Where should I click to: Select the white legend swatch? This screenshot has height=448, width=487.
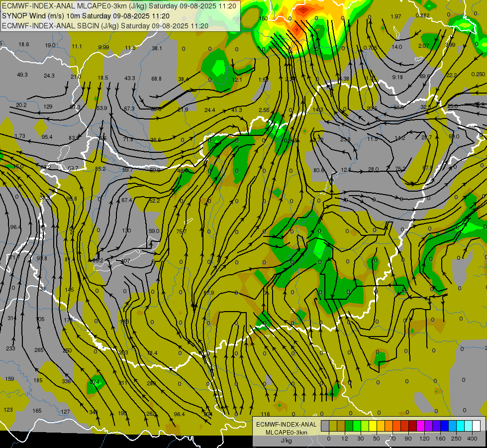click(x=477, y=426)
